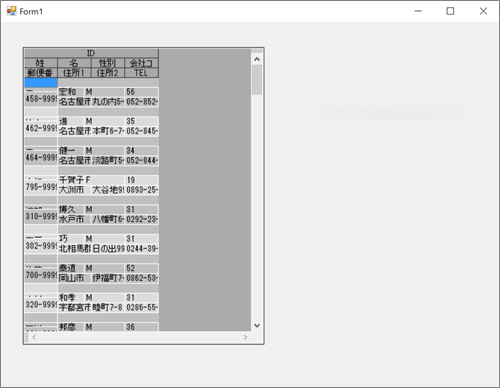Select the name cell 巧
Viewport: 500px width, 388px height.
coord(71,239)
